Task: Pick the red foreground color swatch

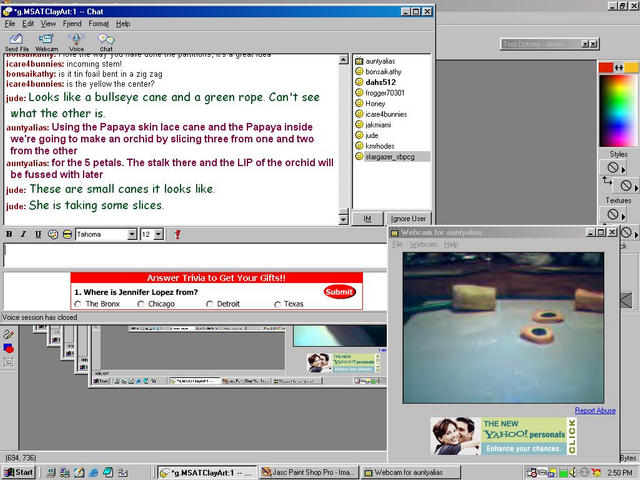Action: coord(606,67)
